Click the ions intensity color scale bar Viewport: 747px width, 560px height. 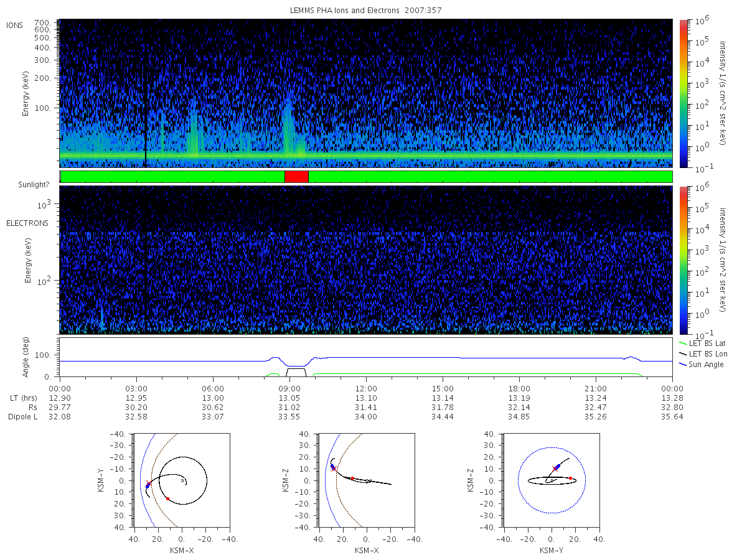683,93
